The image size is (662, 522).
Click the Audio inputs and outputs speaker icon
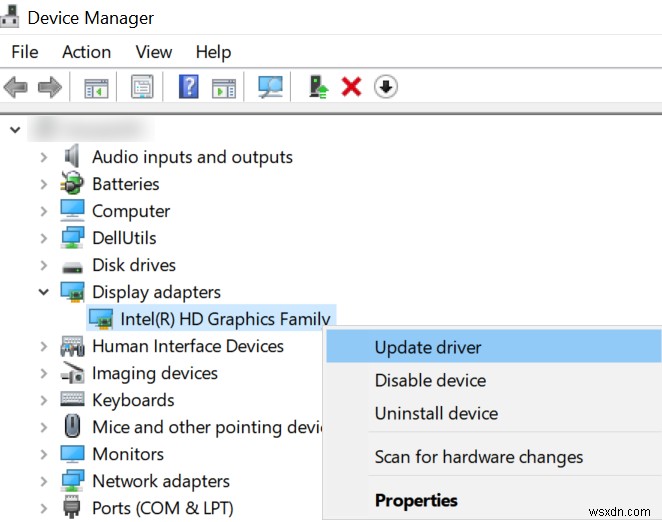72,156
